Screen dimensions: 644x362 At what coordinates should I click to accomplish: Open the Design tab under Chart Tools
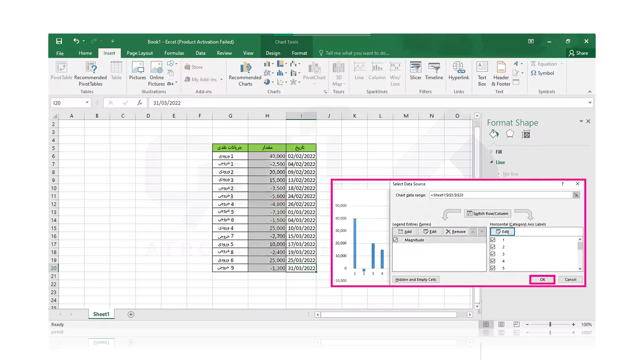[x=273, y=53]
